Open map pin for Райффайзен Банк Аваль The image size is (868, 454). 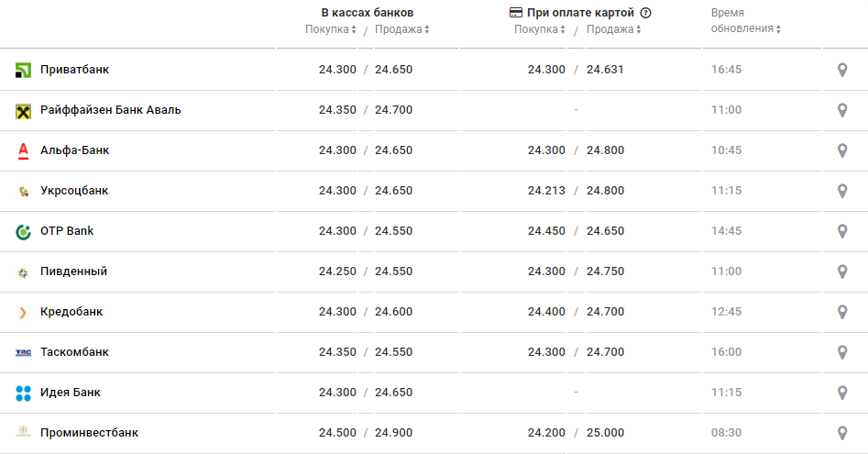[842, 110]
